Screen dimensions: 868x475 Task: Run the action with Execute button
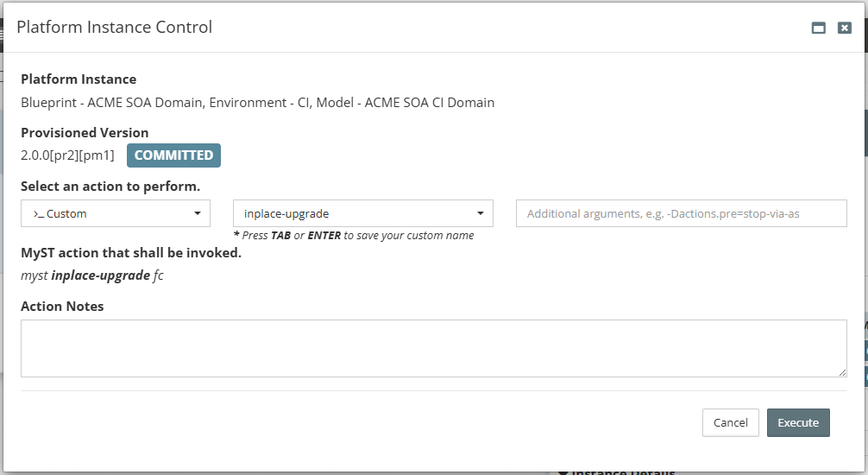point(798,422)
